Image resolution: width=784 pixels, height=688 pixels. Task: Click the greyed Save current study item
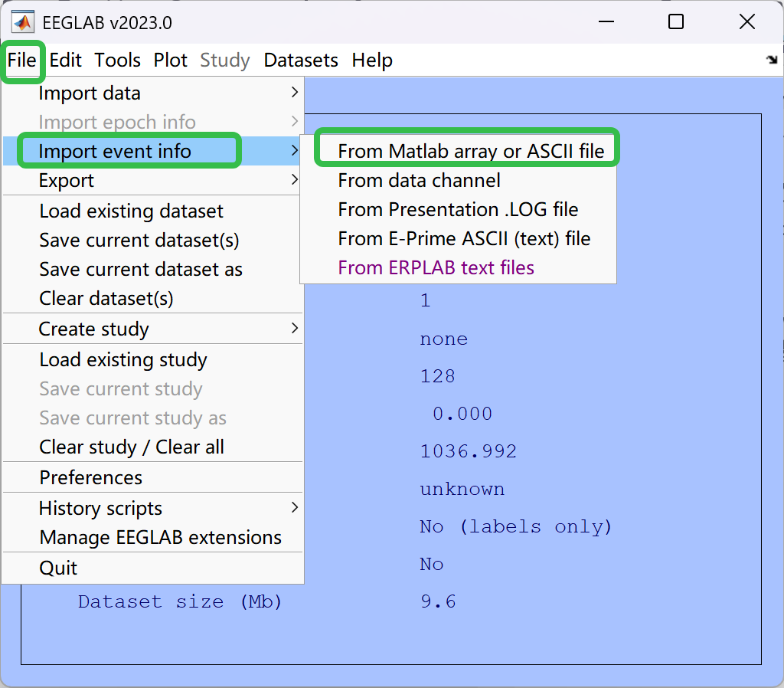point(152,388)
